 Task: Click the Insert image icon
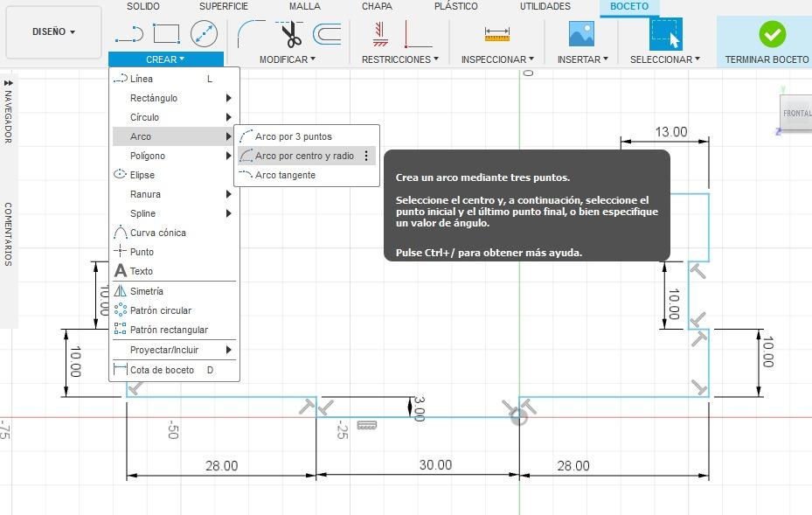[x=581, y=34]
